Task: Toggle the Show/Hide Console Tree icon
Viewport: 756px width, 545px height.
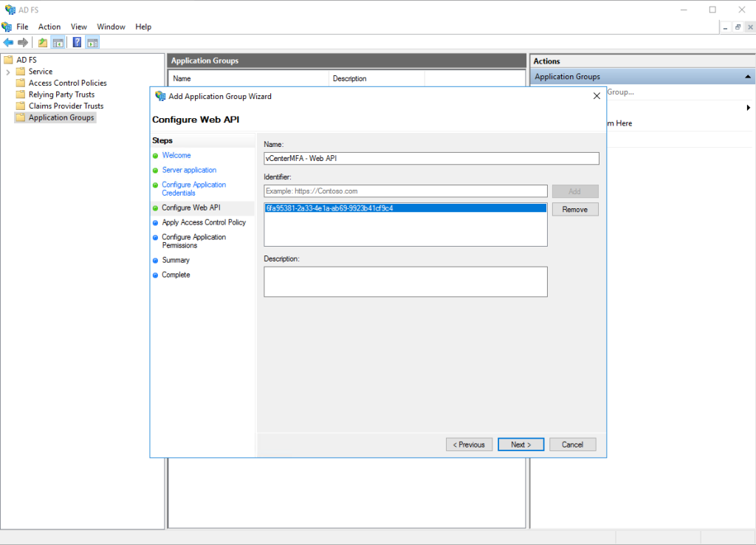Action: point(58,42)
